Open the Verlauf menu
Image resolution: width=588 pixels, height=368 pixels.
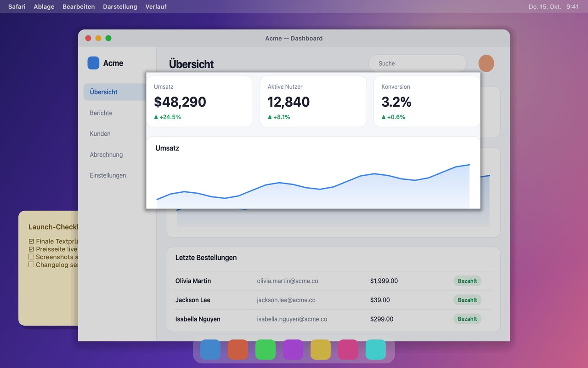click(156, 6)
